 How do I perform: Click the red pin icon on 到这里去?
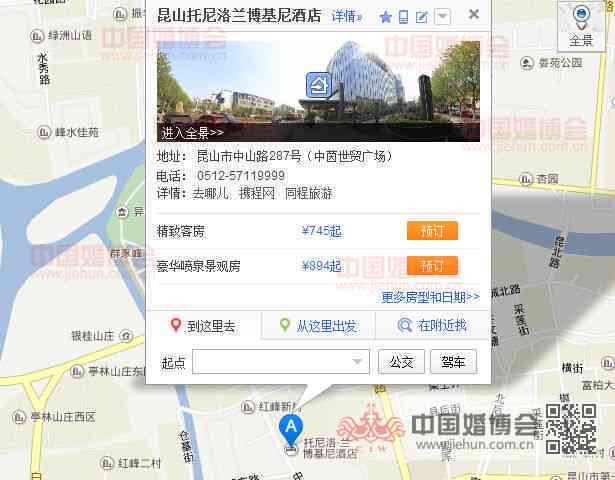[176, 325]
